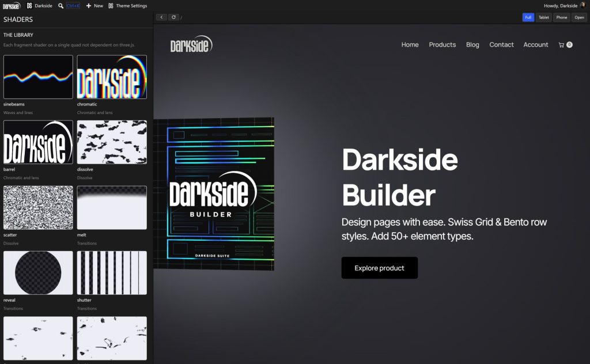Image resolution: width=590 pixels, height=364 pixels.
Task: Switch preview to Tablet view
Action: point(544,17)
